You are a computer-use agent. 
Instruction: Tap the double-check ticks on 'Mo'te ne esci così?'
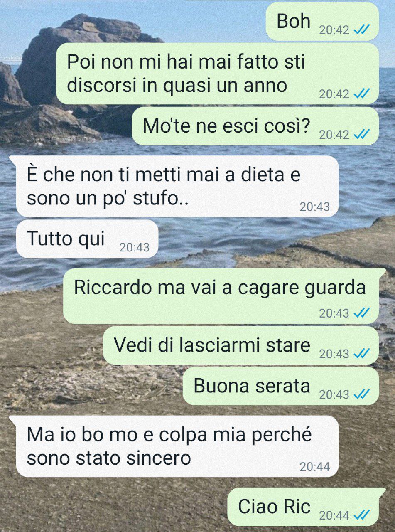click(361, 135)
